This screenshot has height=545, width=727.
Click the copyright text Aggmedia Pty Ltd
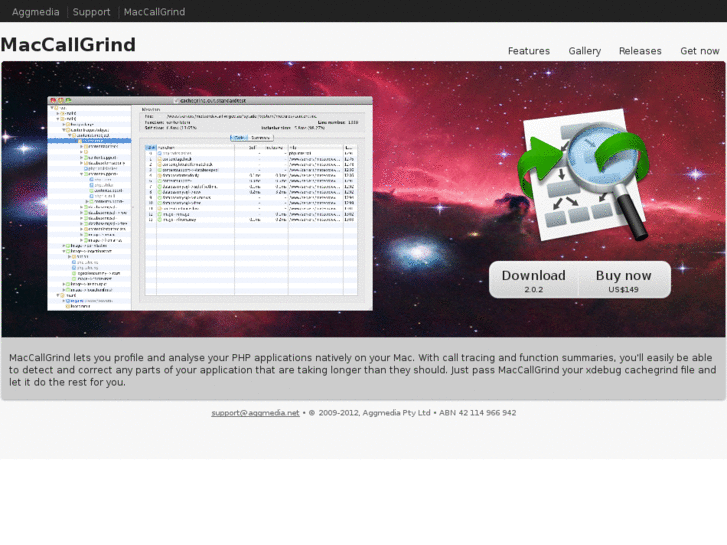coord(396,413)
